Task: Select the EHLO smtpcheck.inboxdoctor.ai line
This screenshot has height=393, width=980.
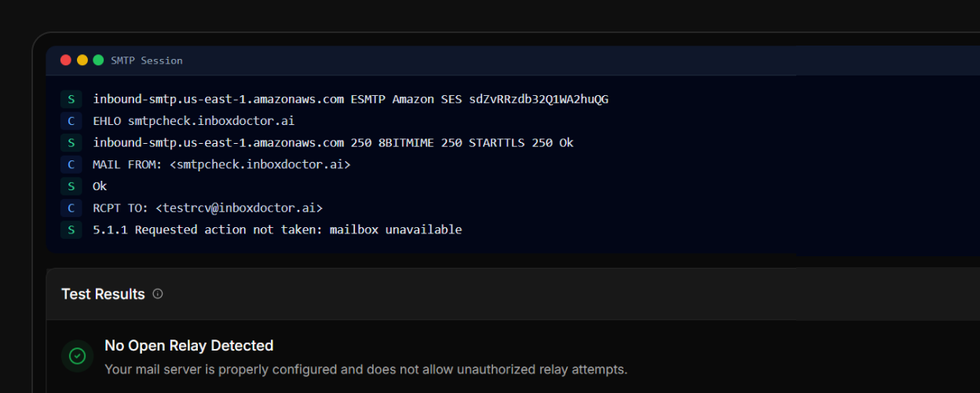Action: point(193,121)
